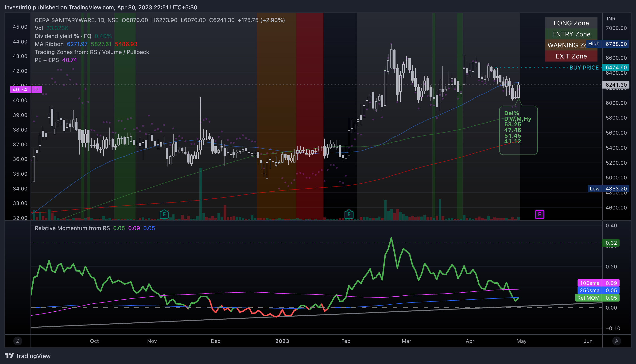Click the Jun label on time axis
The height and width of the screenshot is (364, 636).
(588, 341)
